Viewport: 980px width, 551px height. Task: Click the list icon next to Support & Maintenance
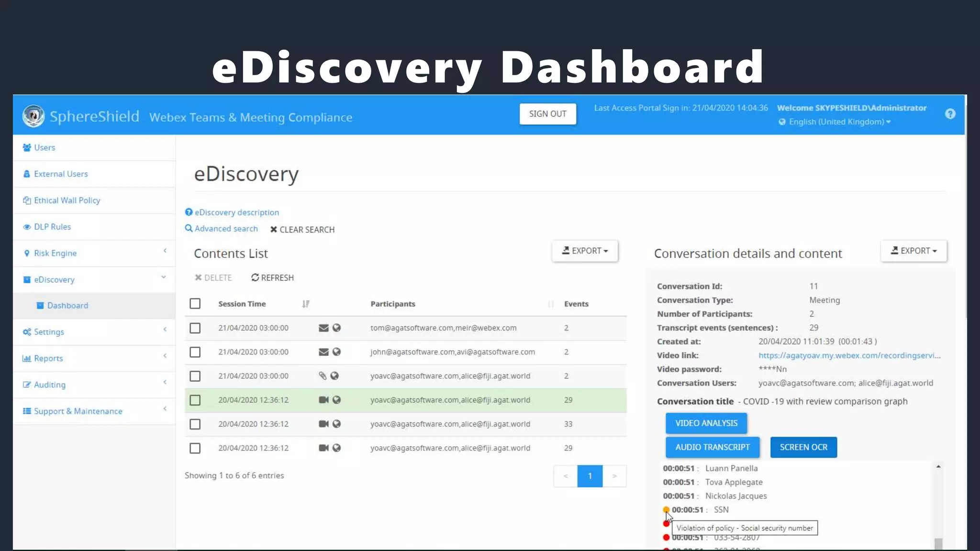[x=27, y=411]
